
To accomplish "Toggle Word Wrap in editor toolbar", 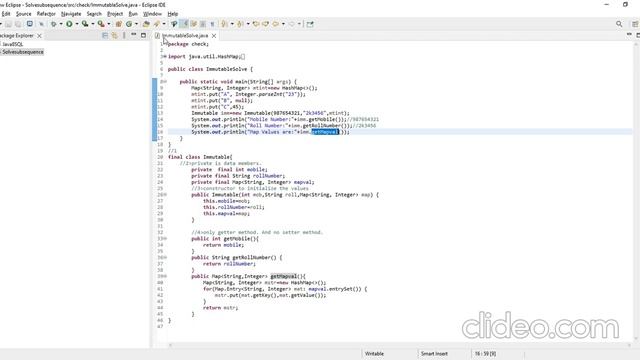I will point(193,24).
